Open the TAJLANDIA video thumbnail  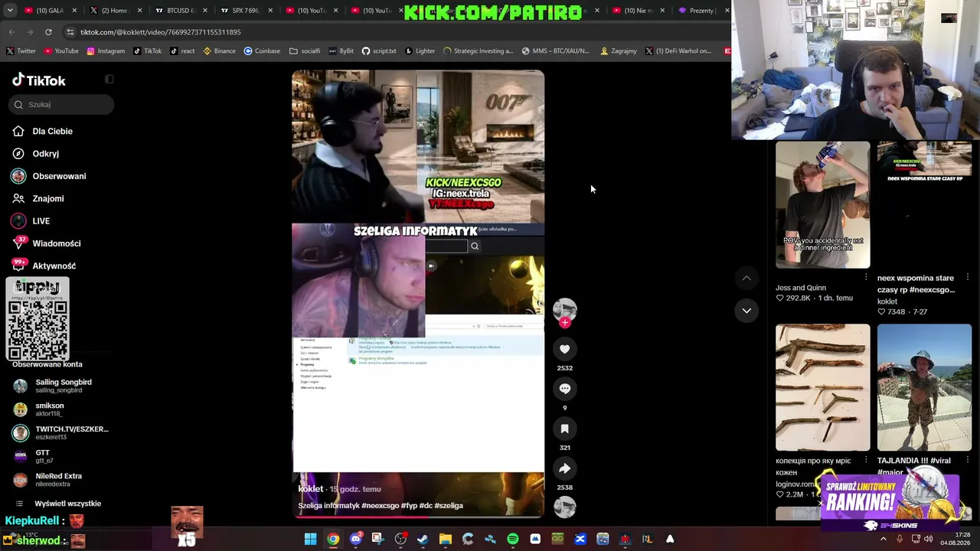pos(924,387)
